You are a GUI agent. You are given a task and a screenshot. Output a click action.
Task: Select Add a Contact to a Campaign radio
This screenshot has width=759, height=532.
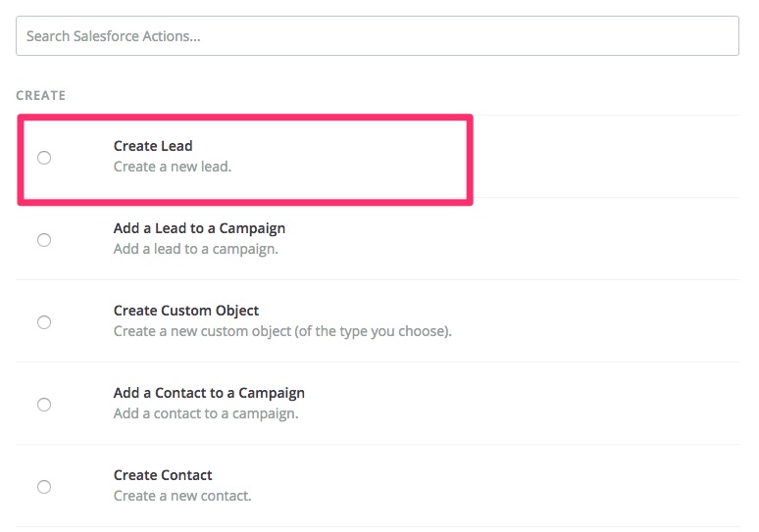[44, 405]
